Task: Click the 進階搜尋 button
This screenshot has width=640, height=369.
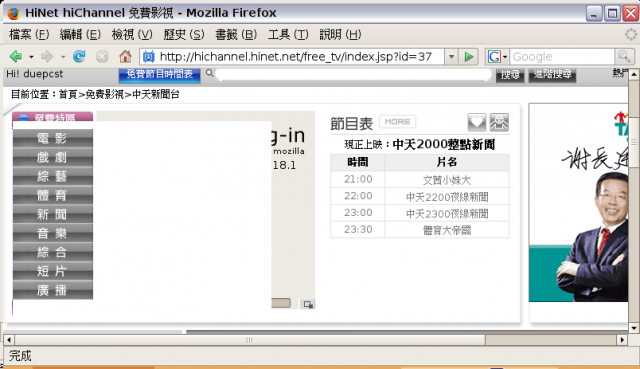Action: 552,75
